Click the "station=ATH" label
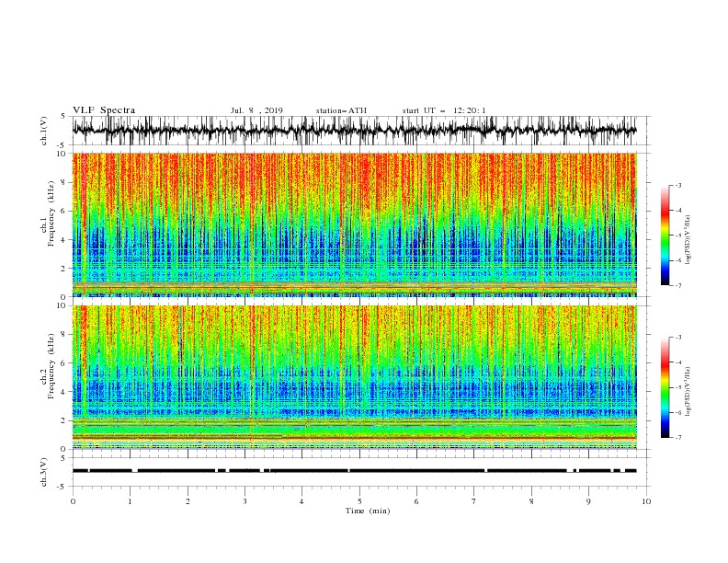Screen dimensions: 728x563 341,110
